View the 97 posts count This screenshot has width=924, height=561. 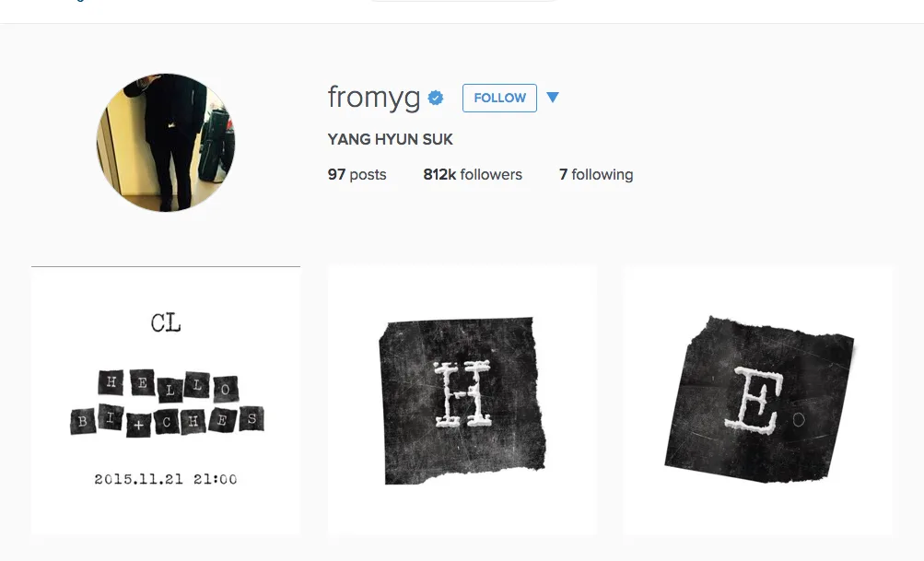click(x=357, y=174)
